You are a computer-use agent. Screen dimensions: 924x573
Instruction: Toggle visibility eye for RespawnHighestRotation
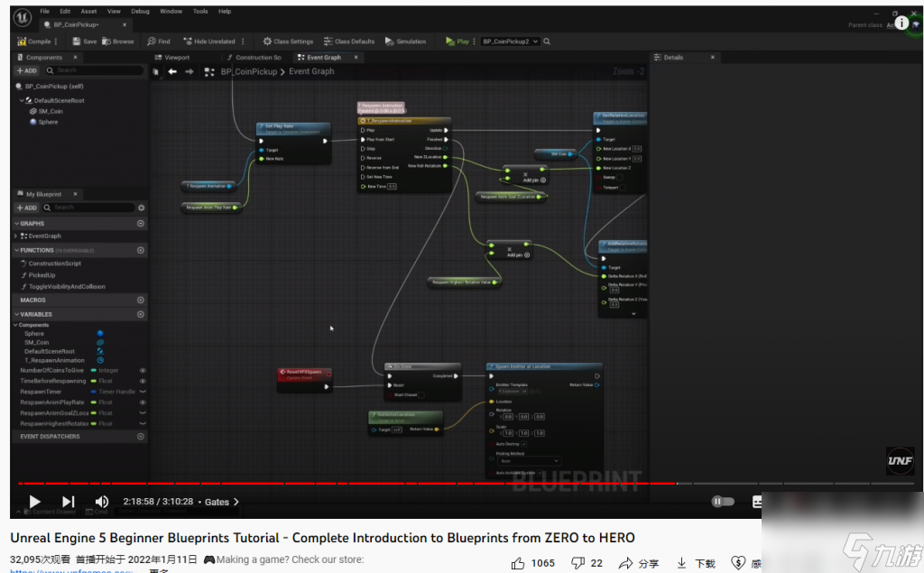143,423
